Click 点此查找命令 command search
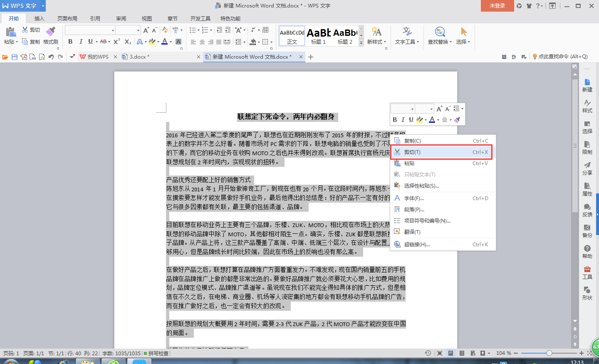 (x=560, y=57)
